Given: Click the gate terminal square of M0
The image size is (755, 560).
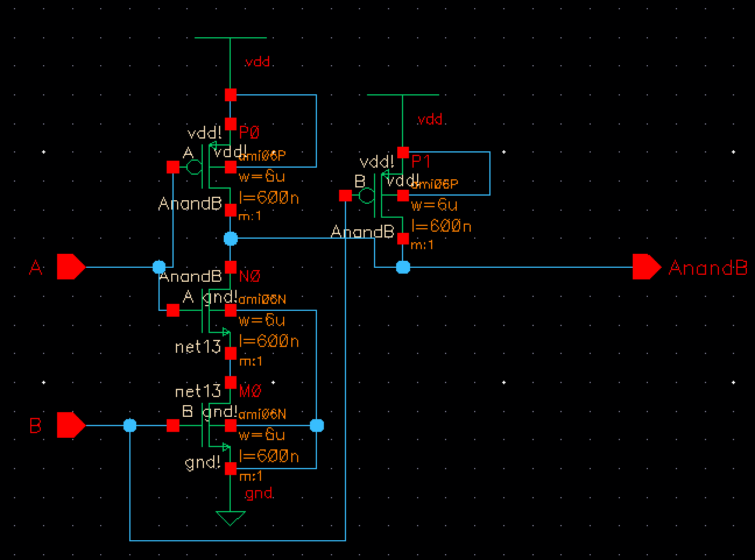Looking at the screenshot, I should pyautogui.click(x=172, y=426).
